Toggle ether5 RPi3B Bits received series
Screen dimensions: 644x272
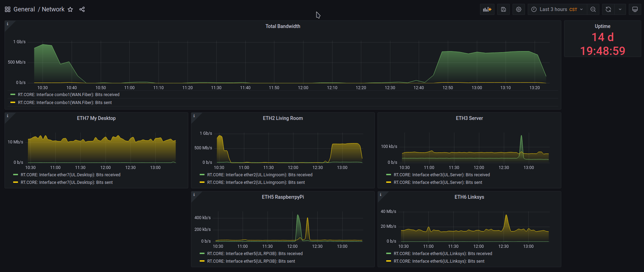click(x=255, y=254)
